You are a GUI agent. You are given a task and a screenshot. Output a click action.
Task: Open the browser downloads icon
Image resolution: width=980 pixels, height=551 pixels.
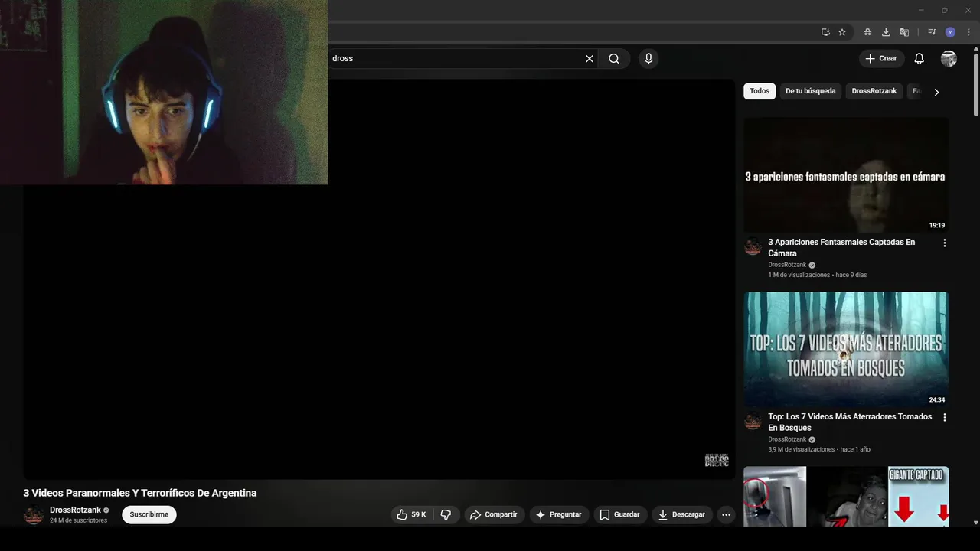tap(886, 32)
